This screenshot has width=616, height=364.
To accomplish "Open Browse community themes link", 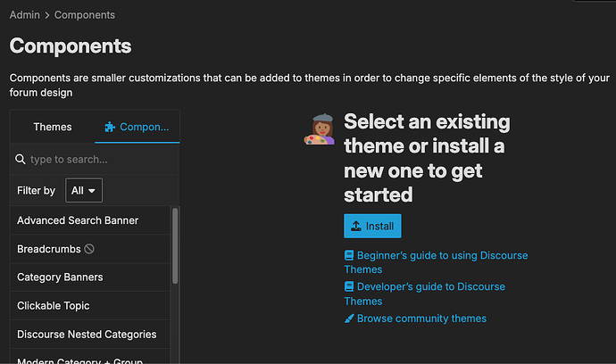I will coord(415,318).
